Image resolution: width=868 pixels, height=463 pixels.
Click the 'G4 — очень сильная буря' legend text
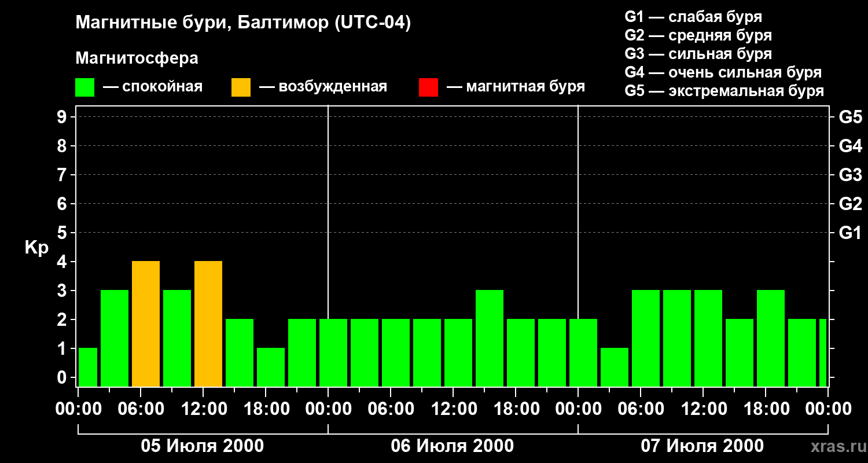[723, 72]
